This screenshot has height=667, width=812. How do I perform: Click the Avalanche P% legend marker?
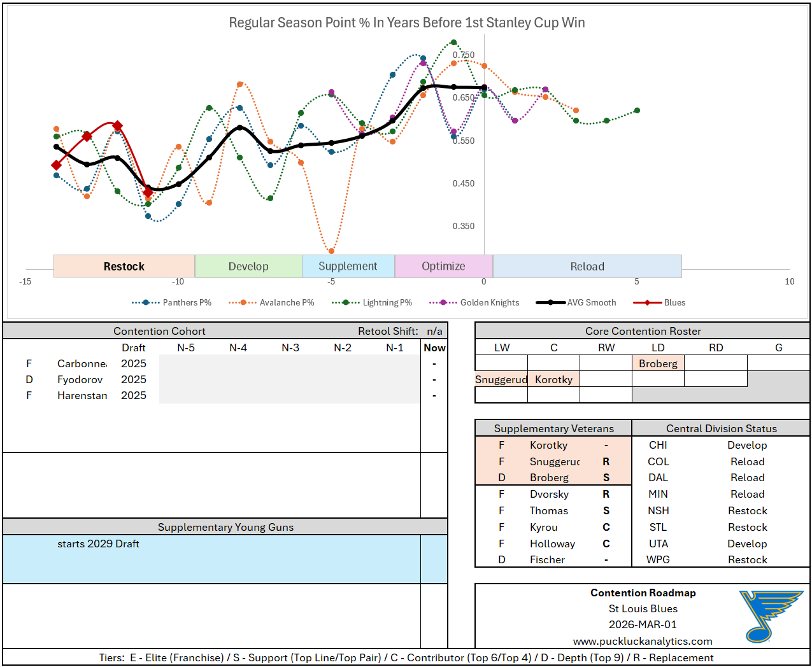(243, 303)
